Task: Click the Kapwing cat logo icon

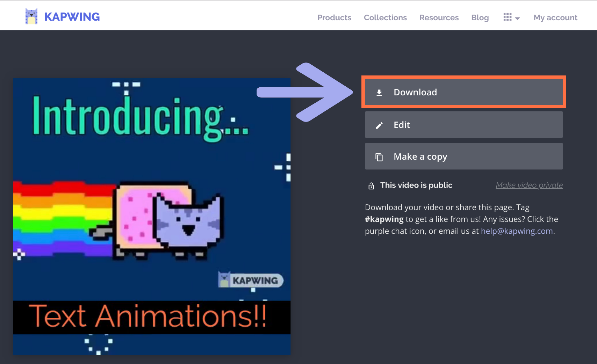Action: point(31,16)
